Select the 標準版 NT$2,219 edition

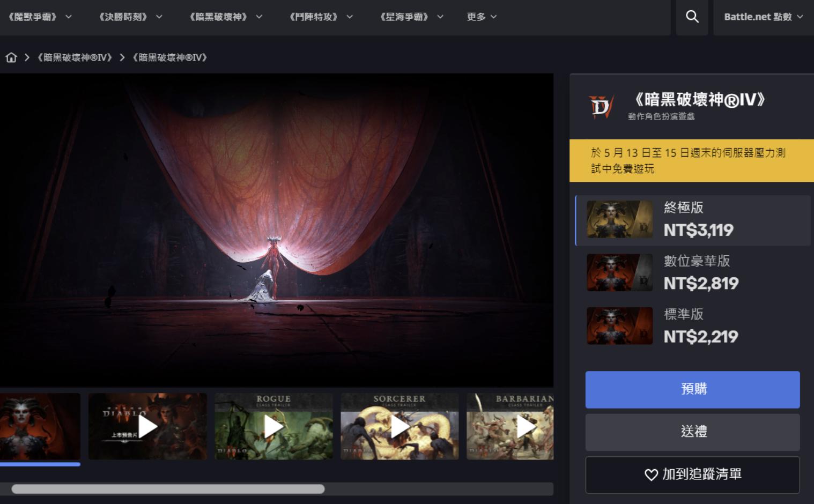(x=692, y=325)
